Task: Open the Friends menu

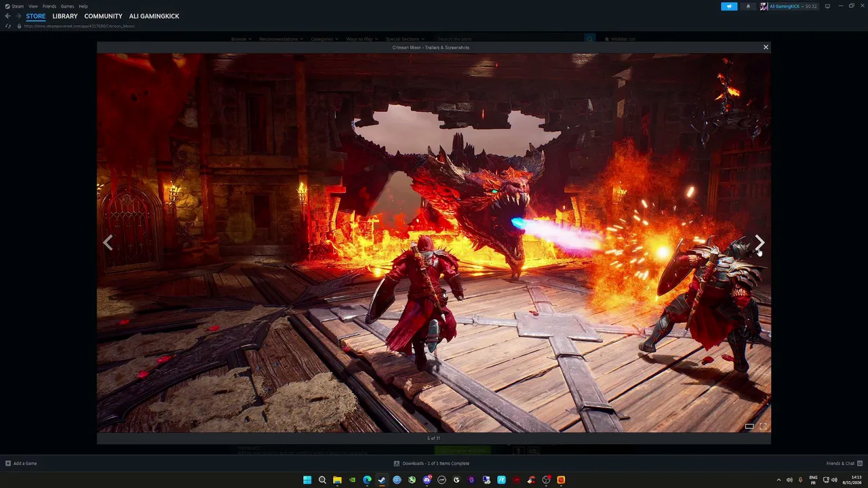Action: (50, 6)
